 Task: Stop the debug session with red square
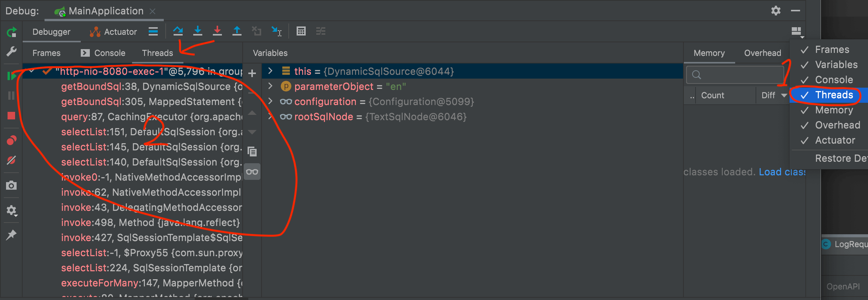coord(11,116)
